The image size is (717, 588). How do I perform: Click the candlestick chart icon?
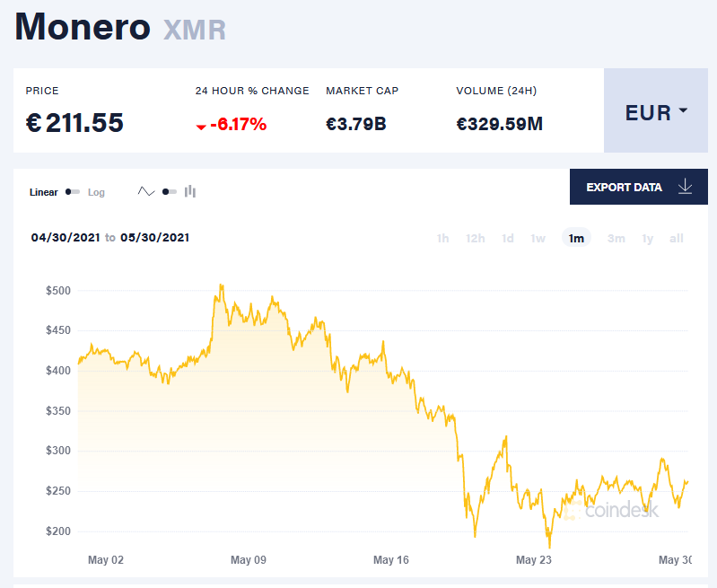[x=189, y=191]
